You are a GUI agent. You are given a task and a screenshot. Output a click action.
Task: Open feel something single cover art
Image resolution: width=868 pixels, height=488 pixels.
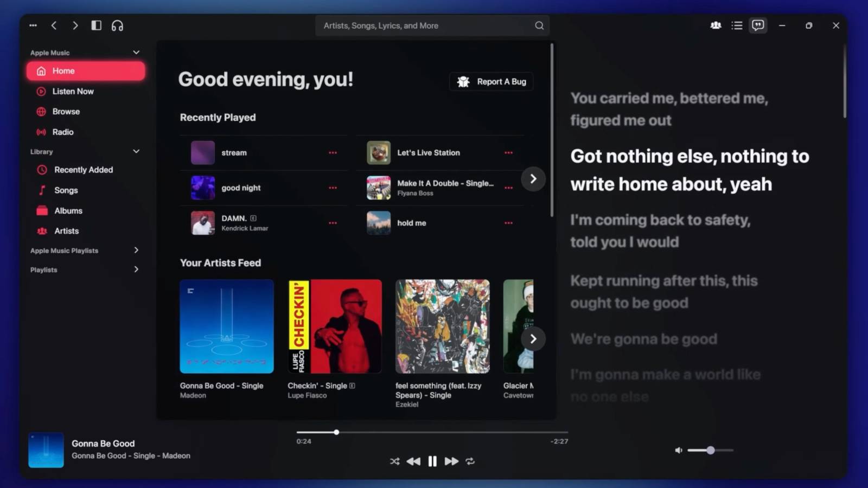443,326
